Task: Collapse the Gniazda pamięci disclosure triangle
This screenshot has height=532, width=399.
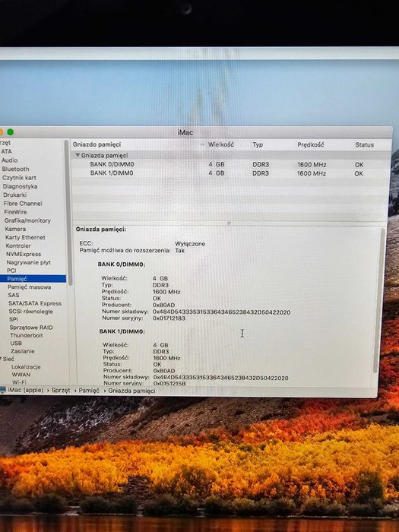Action: (78, 155)
